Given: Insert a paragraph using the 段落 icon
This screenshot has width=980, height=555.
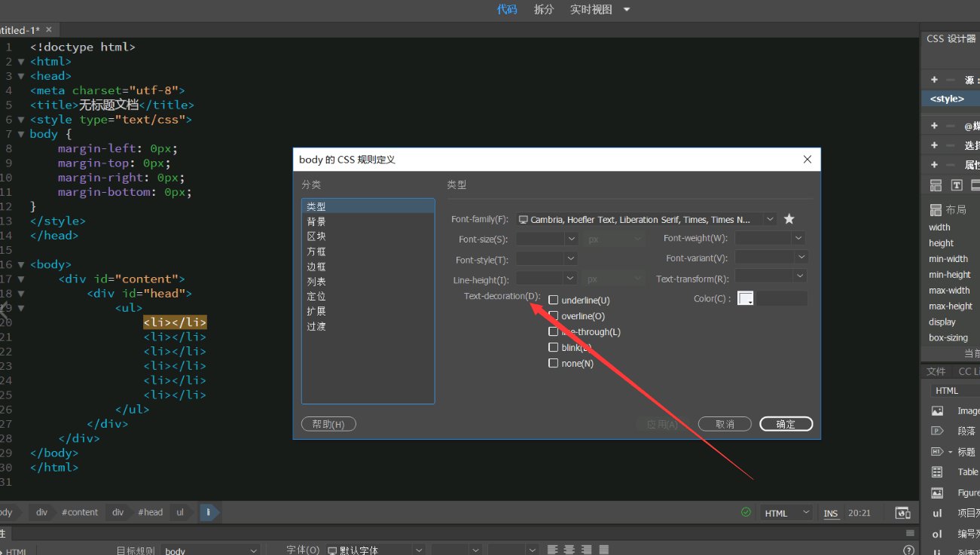Looking at the screenshot, I should point(937,431).
